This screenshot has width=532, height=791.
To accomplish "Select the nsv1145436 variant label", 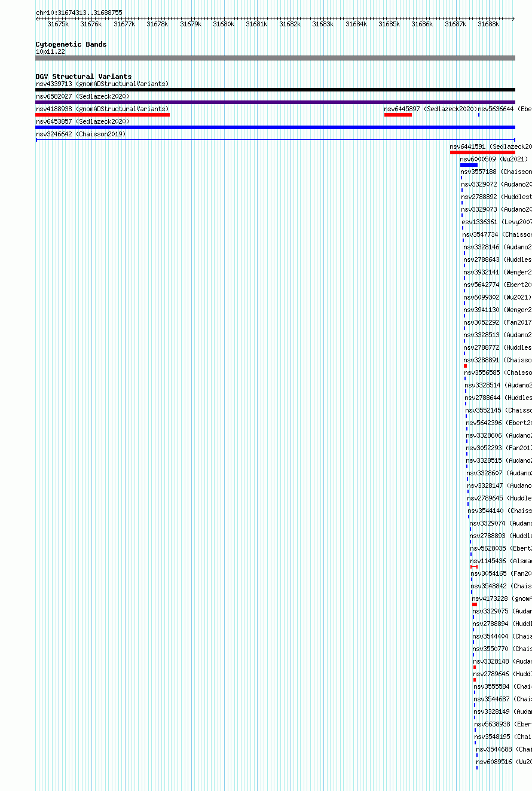I will point(501,561).
